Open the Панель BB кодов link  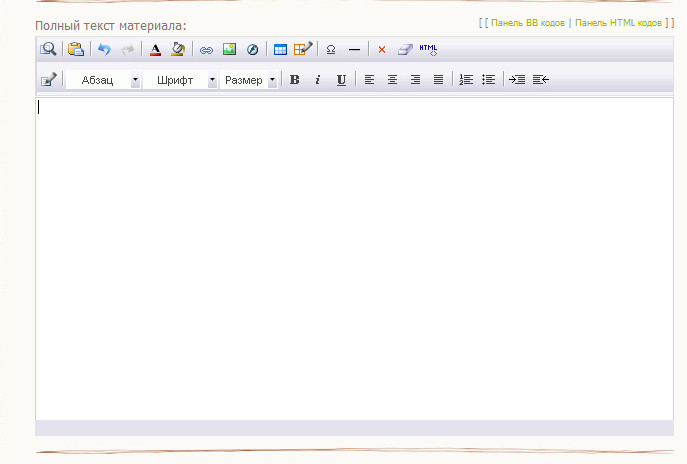coord(528,23)
